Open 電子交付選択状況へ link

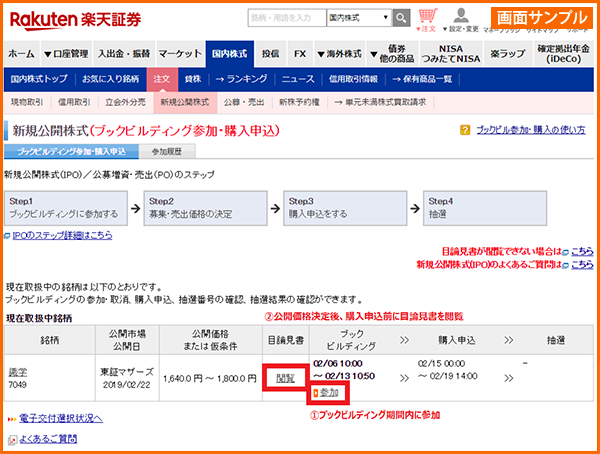point(61,418)
